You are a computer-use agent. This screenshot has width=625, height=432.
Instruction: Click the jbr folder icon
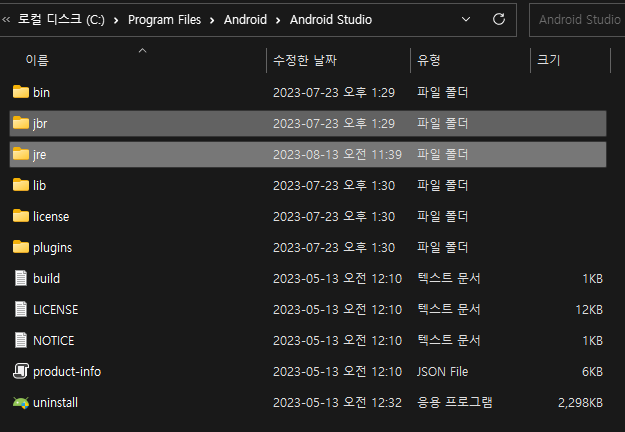click(x=21, y=123)
